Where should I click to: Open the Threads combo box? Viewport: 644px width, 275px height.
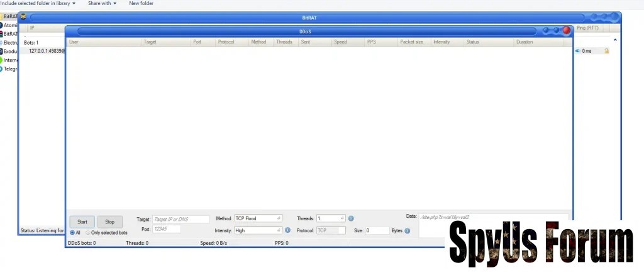(331, 218)
